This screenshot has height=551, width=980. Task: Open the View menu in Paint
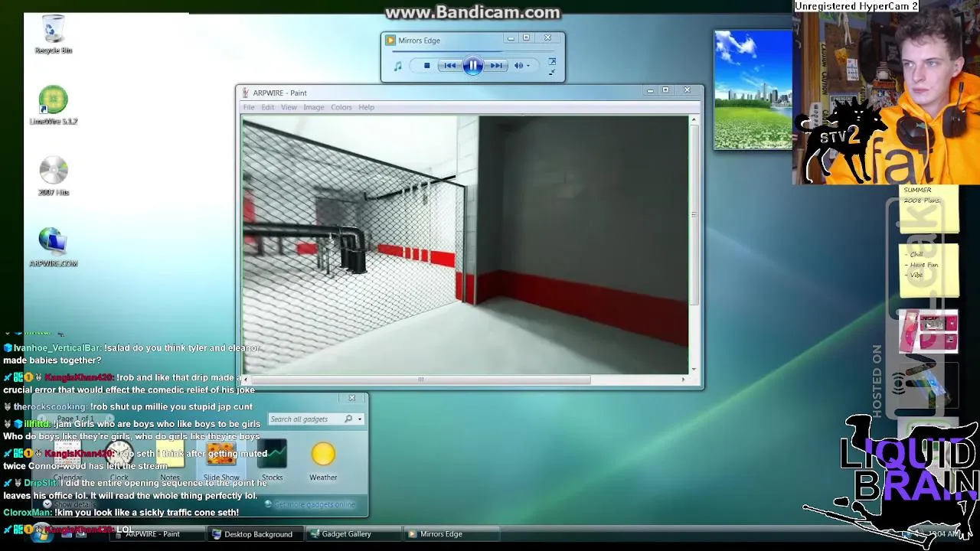(x=289, y=107)
